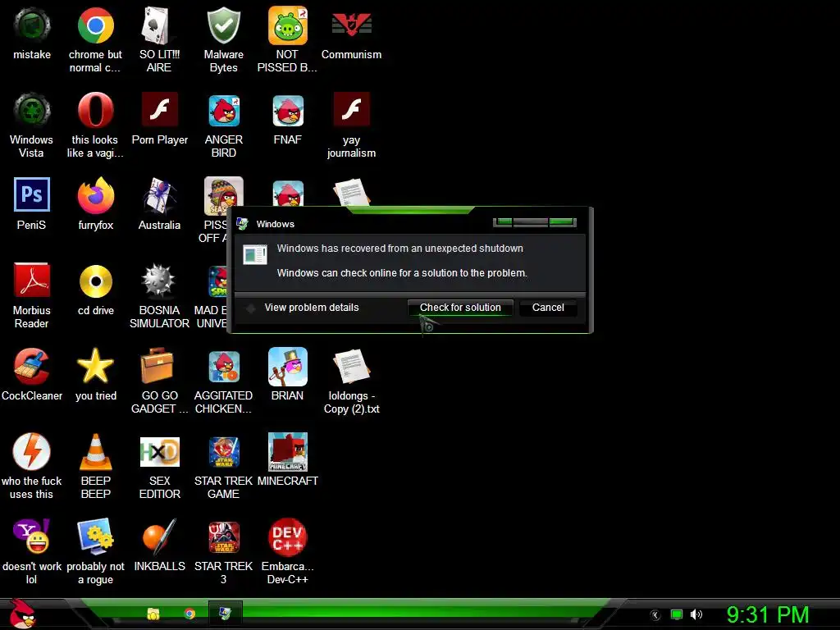Cancel the Windows recovery dialog
840x630 pixels.
[548, 308]
